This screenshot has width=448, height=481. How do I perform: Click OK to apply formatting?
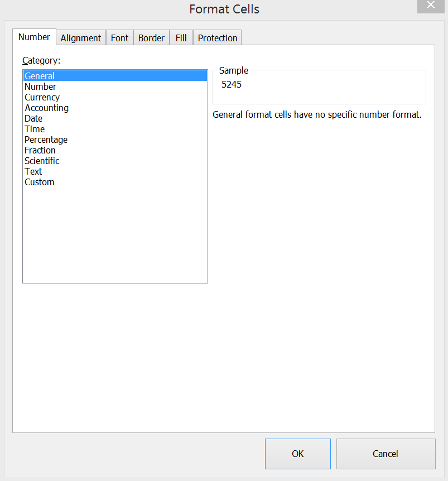(298, 454)
